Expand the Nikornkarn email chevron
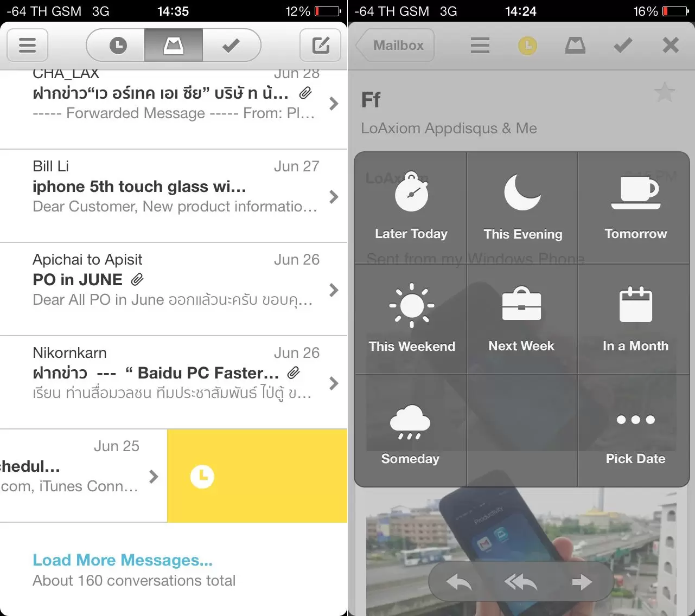695x616 pixels. pyautogui.click(x=334, y=383)
